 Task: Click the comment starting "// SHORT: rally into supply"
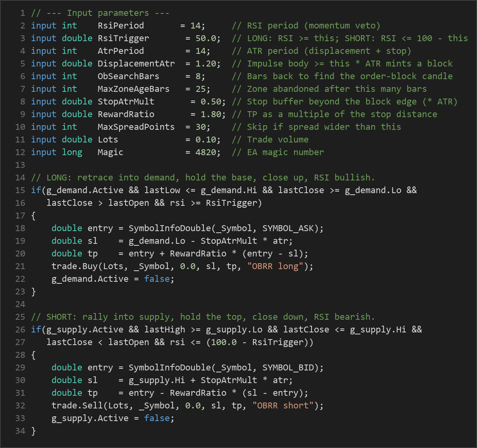203,317
